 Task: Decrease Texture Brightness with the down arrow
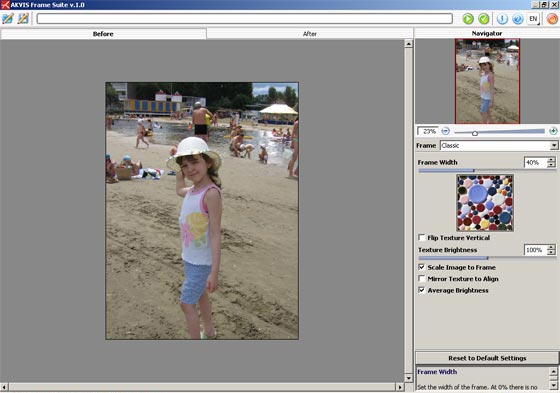tap(551, 253)
